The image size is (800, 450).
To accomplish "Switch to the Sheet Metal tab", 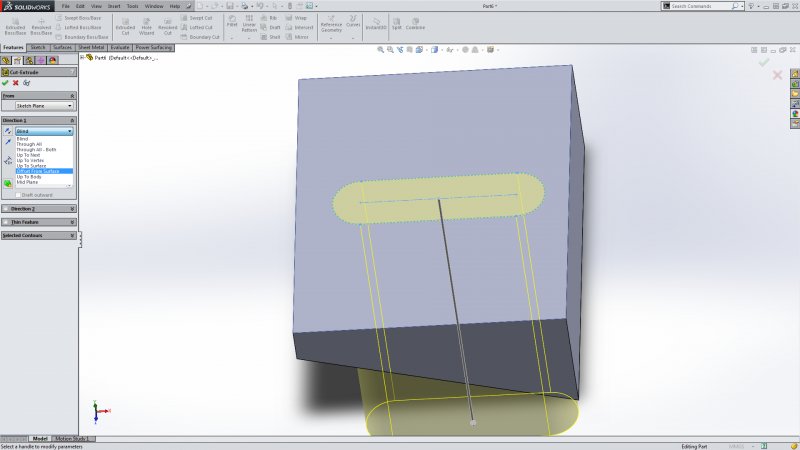I will pos(91,47).
